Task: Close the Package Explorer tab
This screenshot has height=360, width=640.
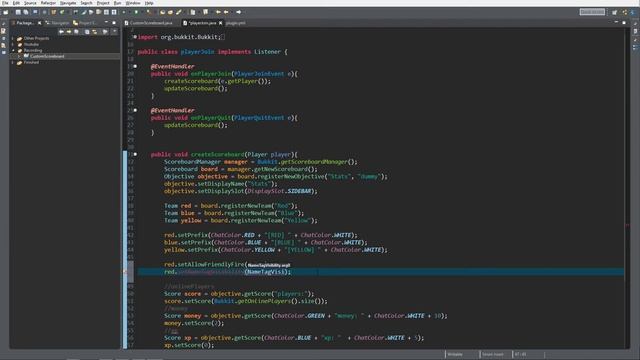Action: [39, 23]
